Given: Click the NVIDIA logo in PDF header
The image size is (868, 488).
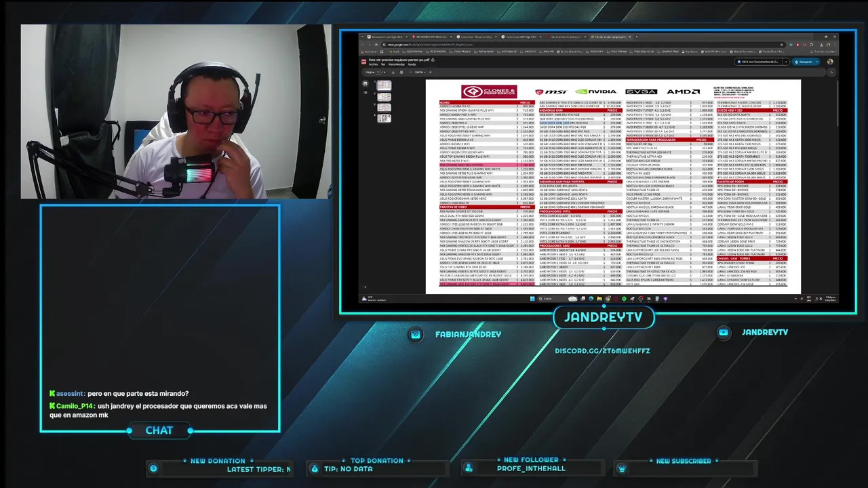Looking at the screenshot, I should 595,91.
